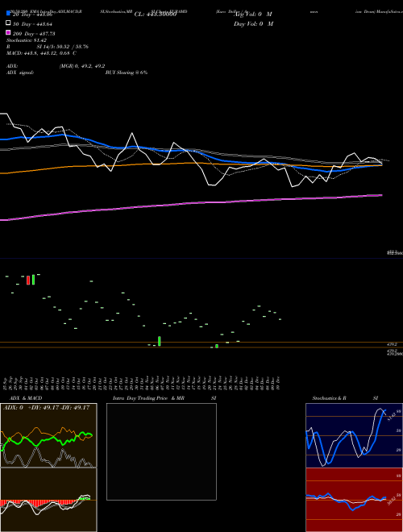Open the MACD histogram chart panel
403x532 pixels.
point(48,500)
